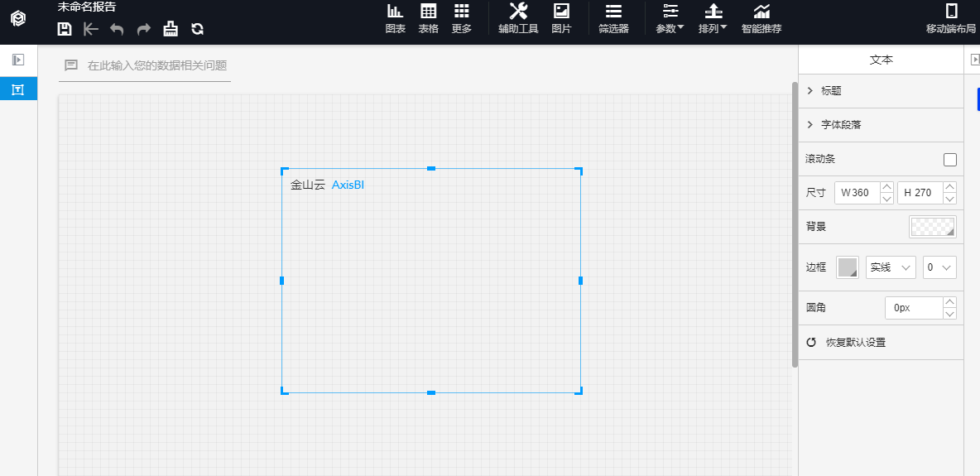Viewport: 980px width, 476px height.
Task: Click the right-middle handle of text box
Action: pos(580,281)
